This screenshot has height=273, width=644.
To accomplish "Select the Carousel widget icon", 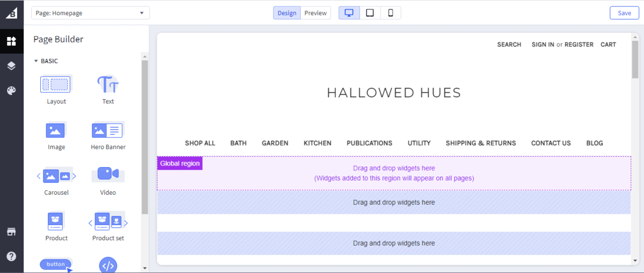I will (56, 176).
